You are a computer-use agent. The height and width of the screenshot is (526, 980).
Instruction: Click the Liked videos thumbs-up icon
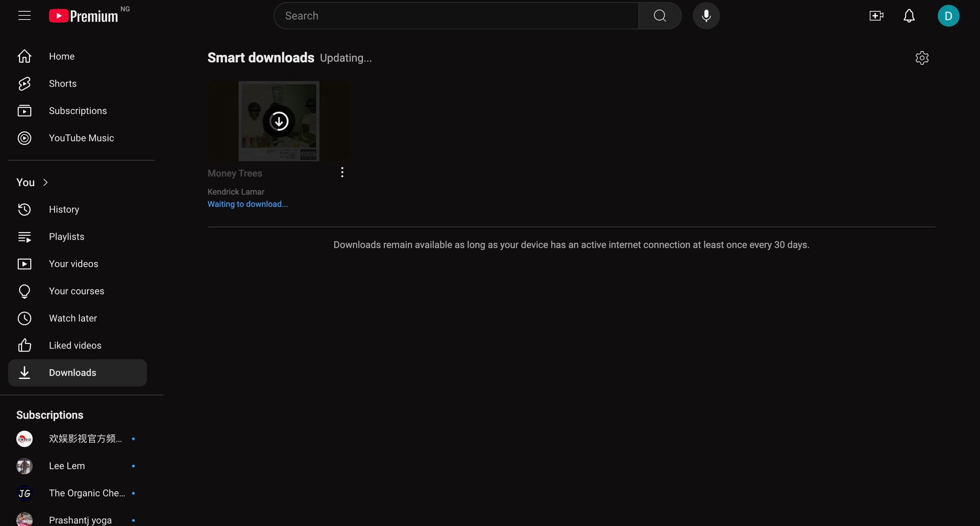tap(24, 346)
